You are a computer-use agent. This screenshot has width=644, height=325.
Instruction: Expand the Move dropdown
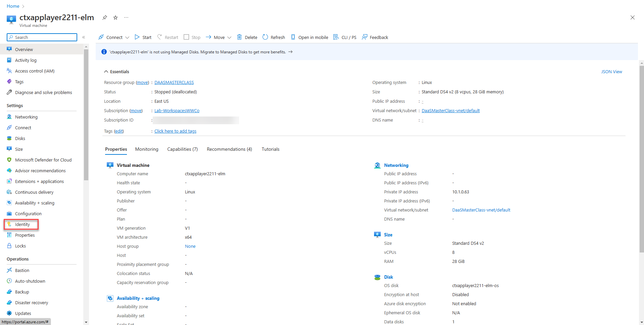229,38
